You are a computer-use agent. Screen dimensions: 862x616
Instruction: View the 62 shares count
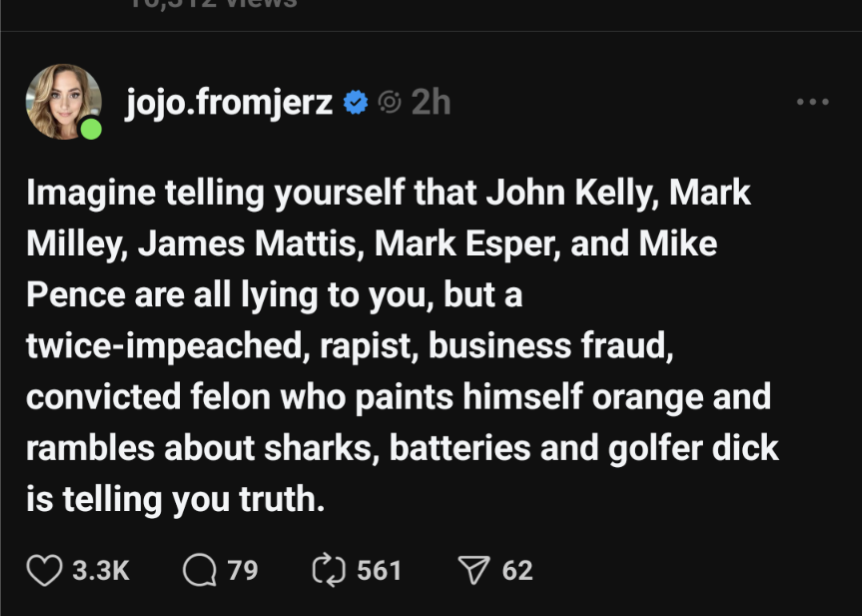pos(517,570)
